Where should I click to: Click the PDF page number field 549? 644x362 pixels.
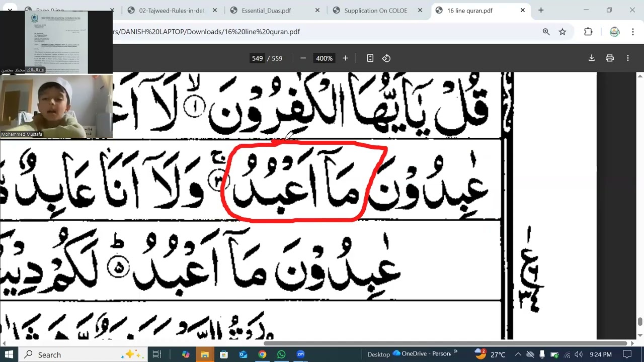(257, 58)
